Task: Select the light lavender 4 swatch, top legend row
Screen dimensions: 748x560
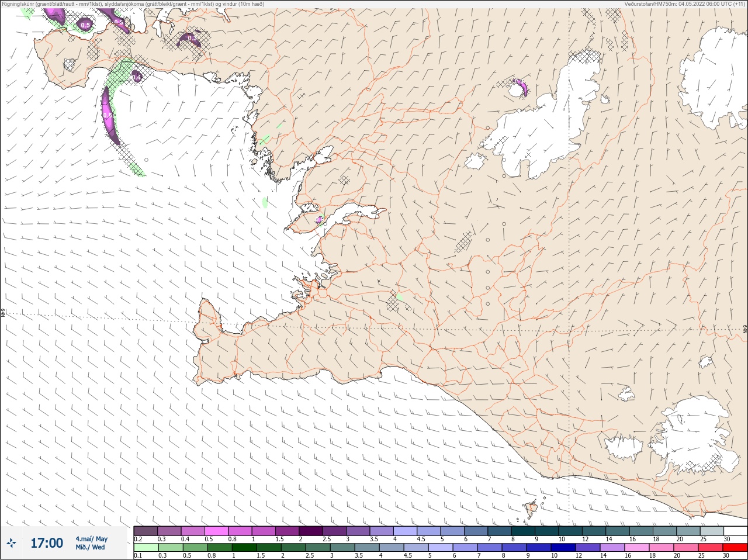Action: click(405, 531)
